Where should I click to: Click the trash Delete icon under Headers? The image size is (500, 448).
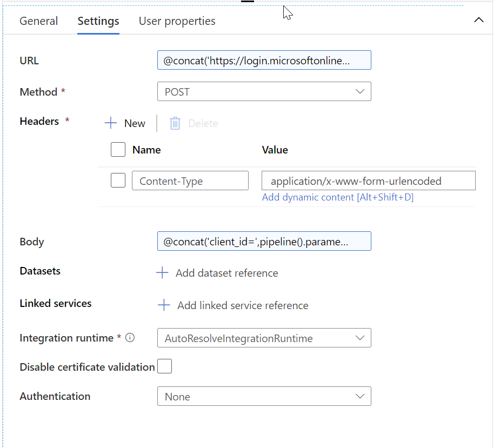click(x=175, y=123)
